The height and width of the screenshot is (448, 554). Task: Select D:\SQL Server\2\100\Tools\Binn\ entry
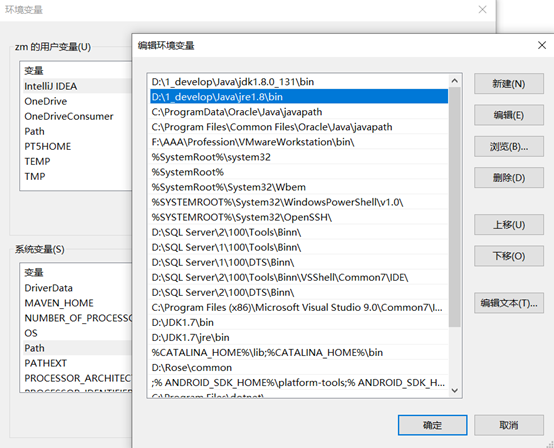coord(299,232)
